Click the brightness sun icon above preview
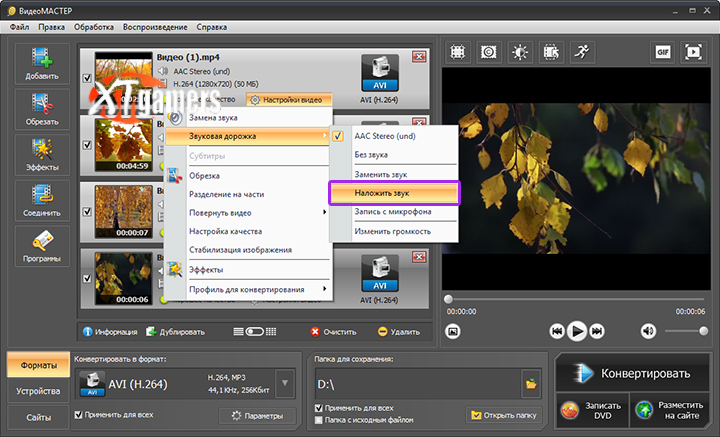The height and width of the screenshot is (437, 720). pos(520,52)
